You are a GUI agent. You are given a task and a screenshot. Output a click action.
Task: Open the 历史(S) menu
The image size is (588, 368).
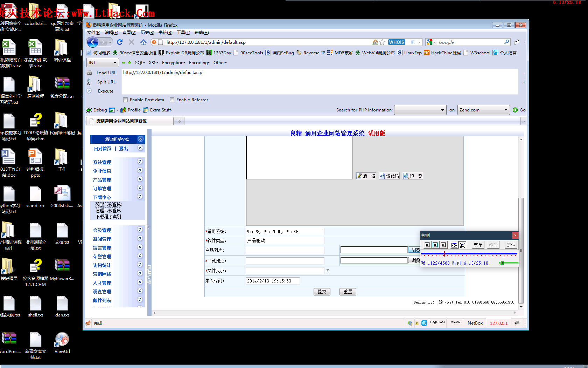[147, 33]
